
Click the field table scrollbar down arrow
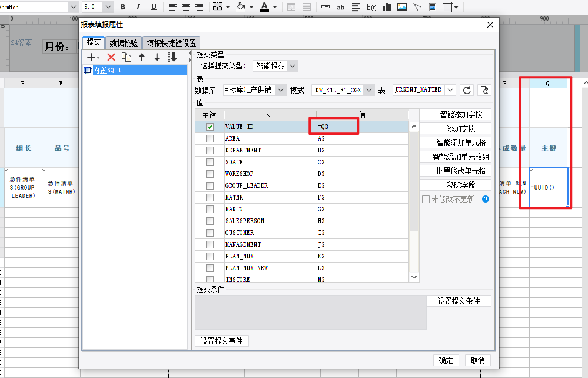pos(414,277)
